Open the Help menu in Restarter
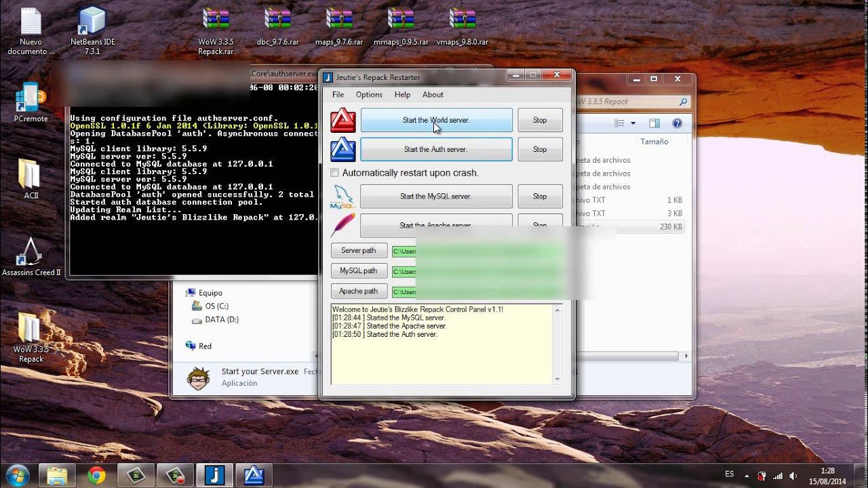Viewport: 868px width, 488px height. click(x=402, y=95)
